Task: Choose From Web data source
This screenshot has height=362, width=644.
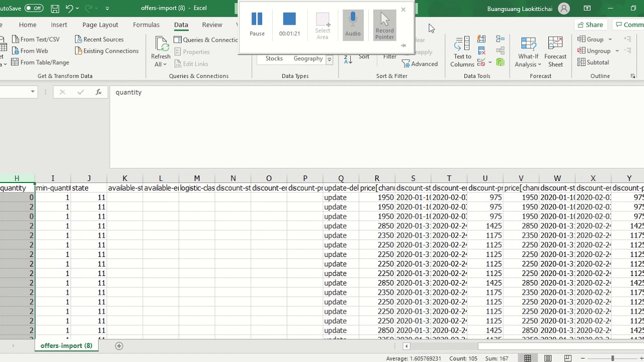Action: (x=30, y=51)
